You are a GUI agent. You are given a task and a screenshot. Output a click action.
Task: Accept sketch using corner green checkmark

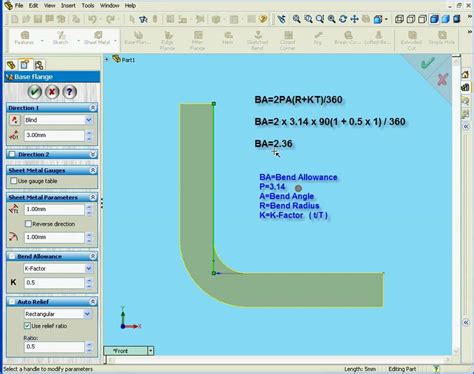pos(428,63)
